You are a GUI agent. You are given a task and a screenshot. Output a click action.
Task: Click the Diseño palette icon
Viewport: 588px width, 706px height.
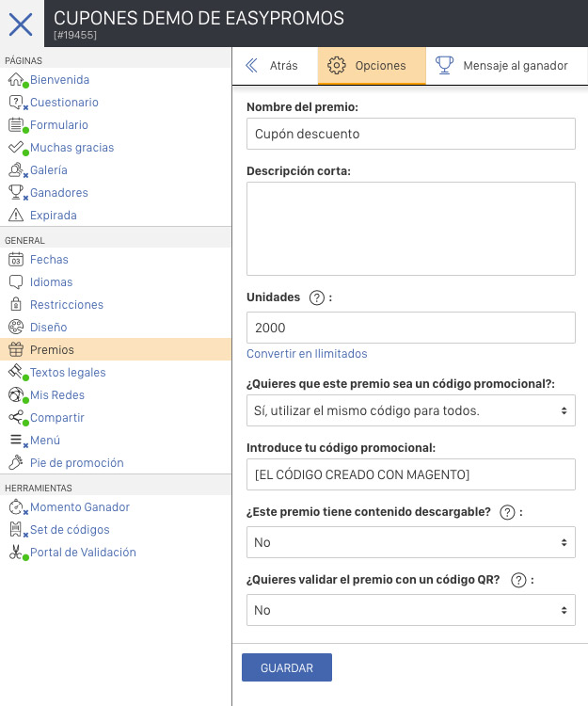click(16, 327)
